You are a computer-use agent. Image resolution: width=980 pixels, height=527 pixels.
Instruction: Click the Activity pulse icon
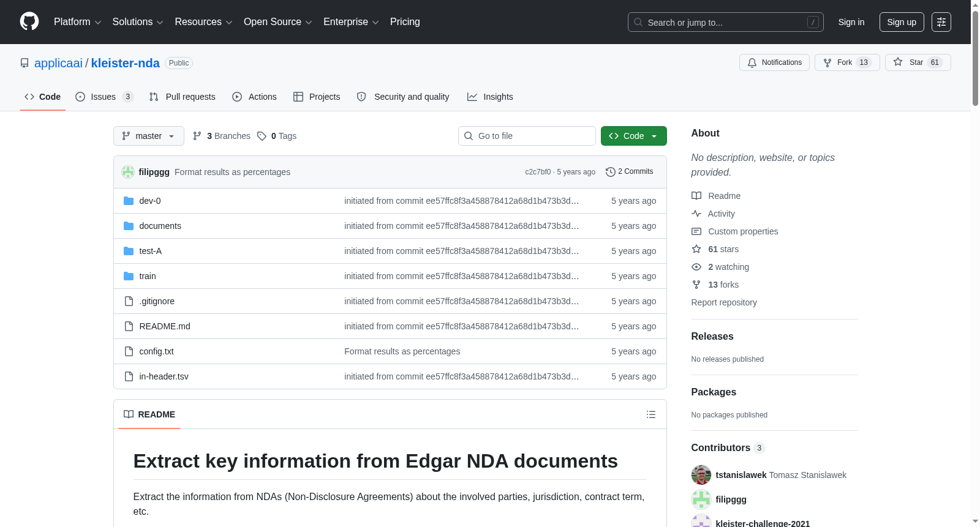click(x=696, y=214)
